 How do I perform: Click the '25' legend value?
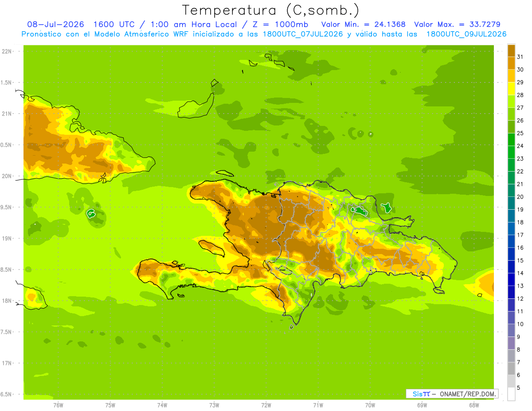click(520, 133)
